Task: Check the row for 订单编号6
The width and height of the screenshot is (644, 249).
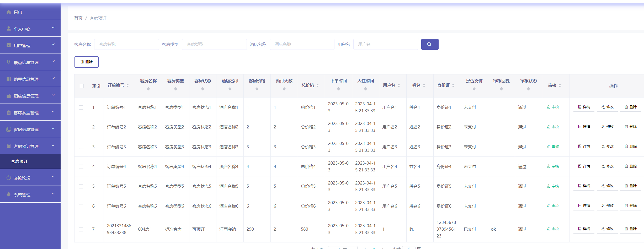Action: [x=81, y=206]
